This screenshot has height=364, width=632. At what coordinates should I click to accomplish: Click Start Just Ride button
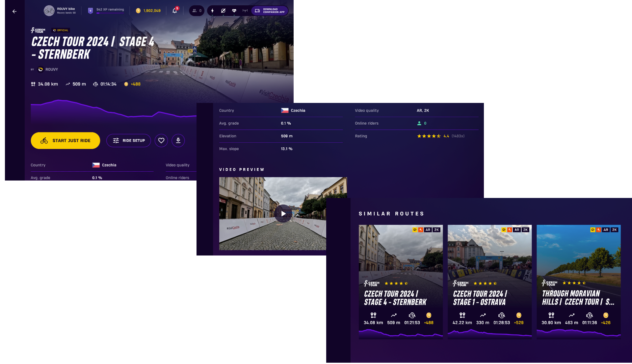click(66, 141)
